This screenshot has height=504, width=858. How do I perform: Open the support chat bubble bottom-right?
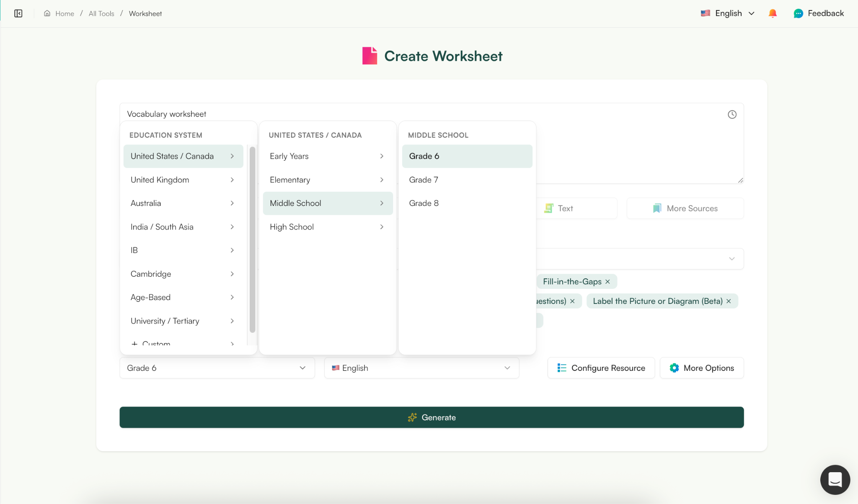(835, 480)
